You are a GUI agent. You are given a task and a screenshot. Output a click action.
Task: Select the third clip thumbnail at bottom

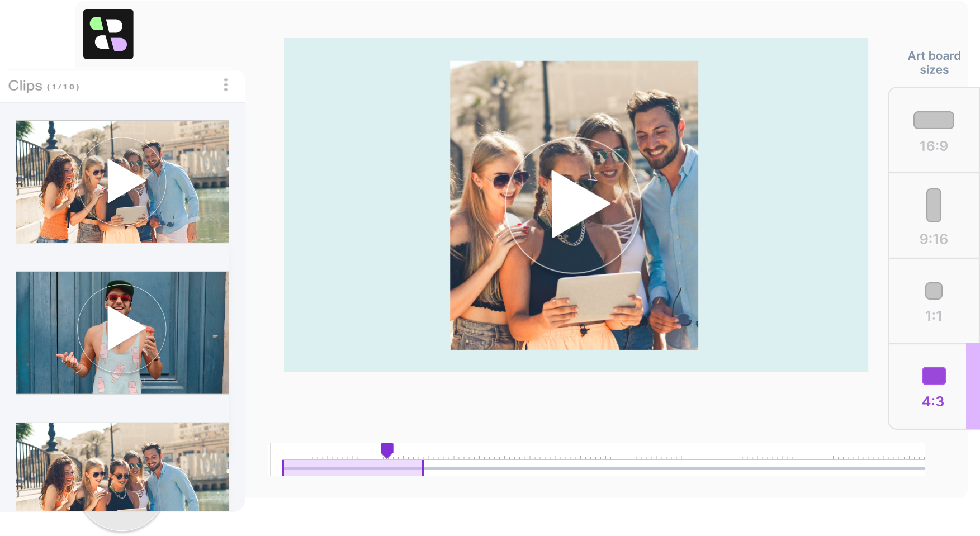[x=122, y=467]
